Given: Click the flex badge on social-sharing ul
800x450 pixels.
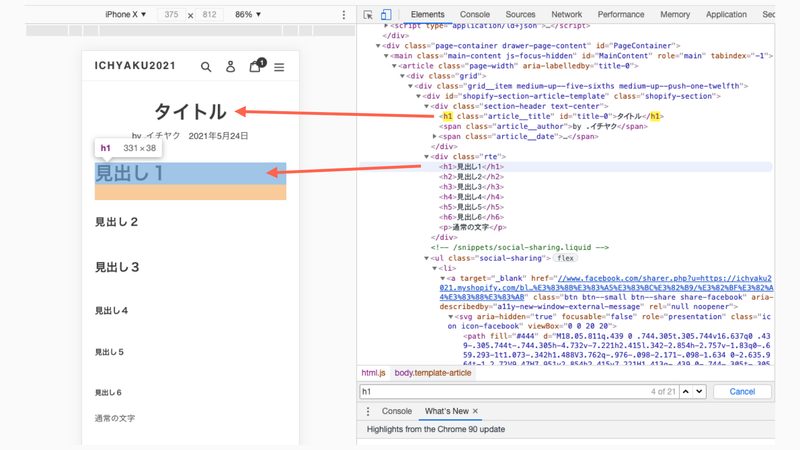Looking at the screenshot, I should (565, 258).
